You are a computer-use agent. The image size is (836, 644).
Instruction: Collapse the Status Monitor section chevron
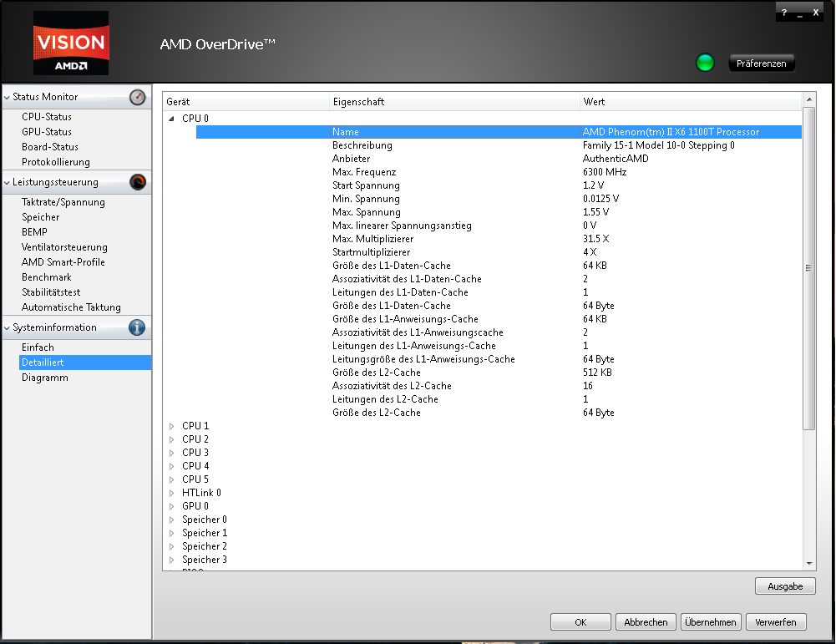(x=7, y=98)
